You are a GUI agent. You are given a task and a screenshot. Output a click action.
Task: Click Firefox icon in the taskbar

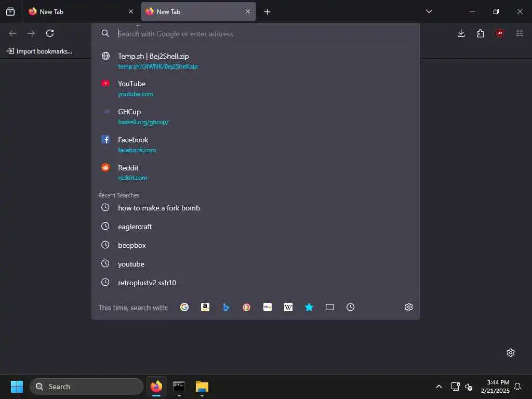[156, 387]
